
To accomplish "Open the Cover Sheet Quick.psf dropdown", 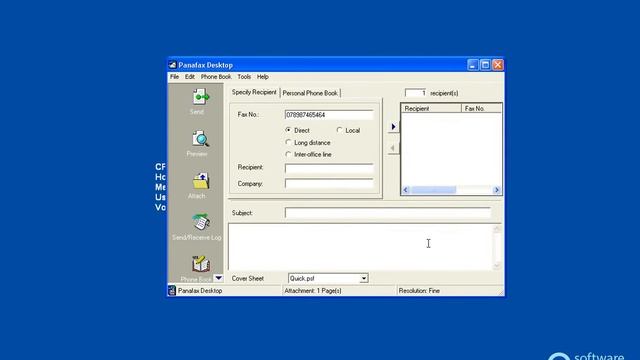I will coord(363,278).
